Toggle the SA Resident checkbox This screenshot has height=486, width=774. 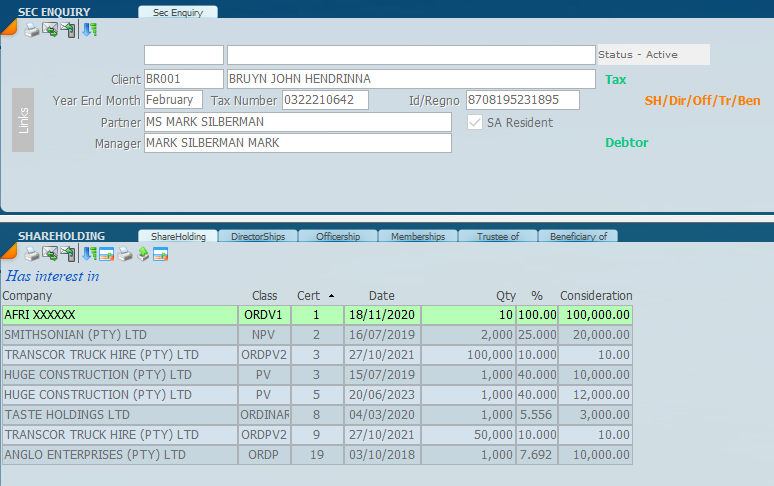tap(476, 122)
